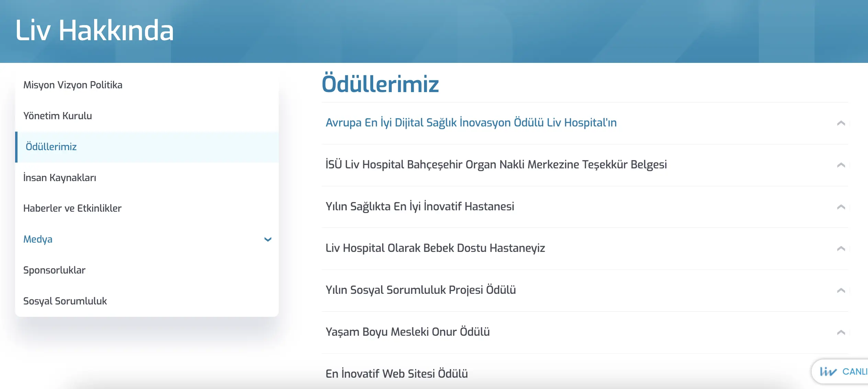Open Misyon Vizyon Politika page
This screenshot has width=868, height=389.
[73, 85]
